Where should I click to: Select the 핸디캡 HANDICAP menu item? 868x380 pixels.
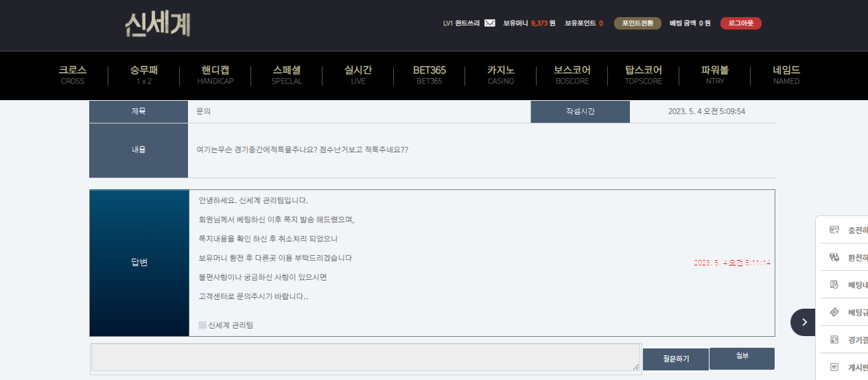pyautogui.click(x=215, y=75)
